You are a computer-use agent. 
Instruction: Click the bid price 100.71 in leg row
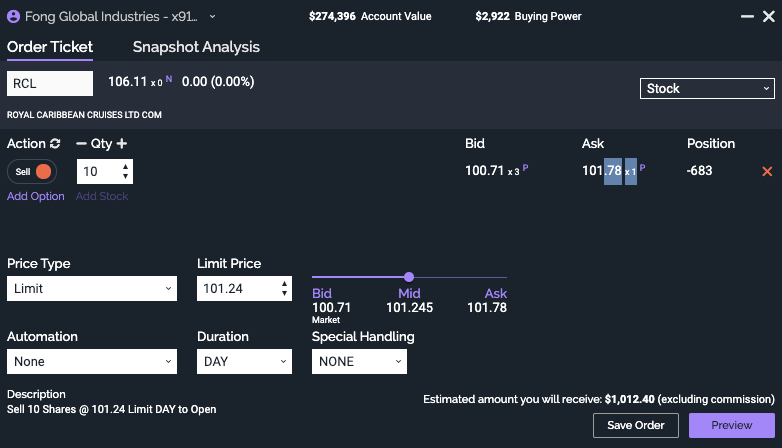point(484,171)
